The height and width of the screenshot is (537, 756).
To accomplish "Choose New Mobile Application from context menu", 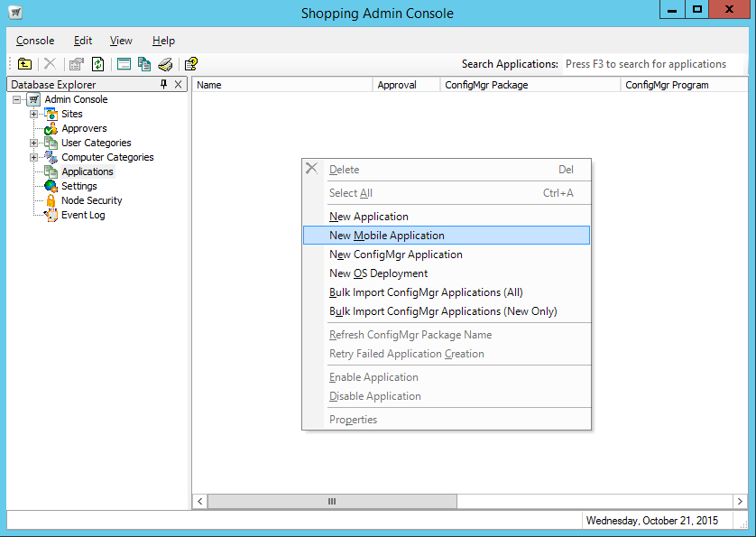I will (x=387, y=236).
